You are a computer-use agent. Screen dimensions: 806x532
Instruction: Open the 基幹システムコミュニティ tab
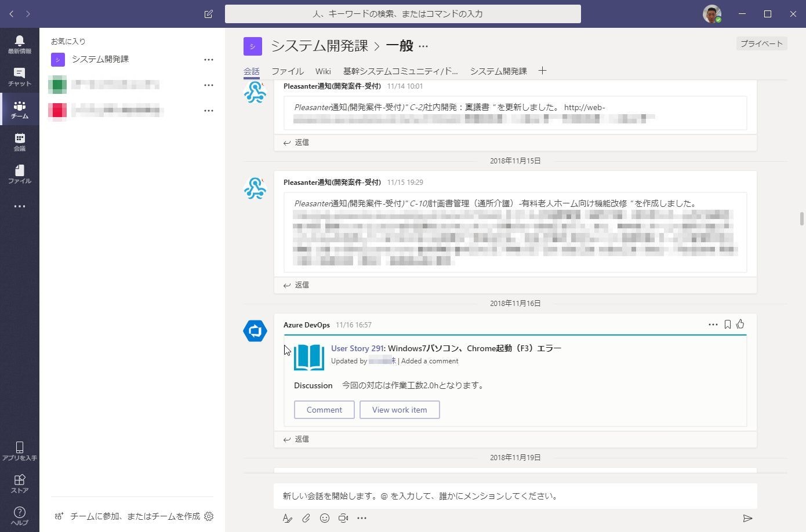(x=400, y=71)
